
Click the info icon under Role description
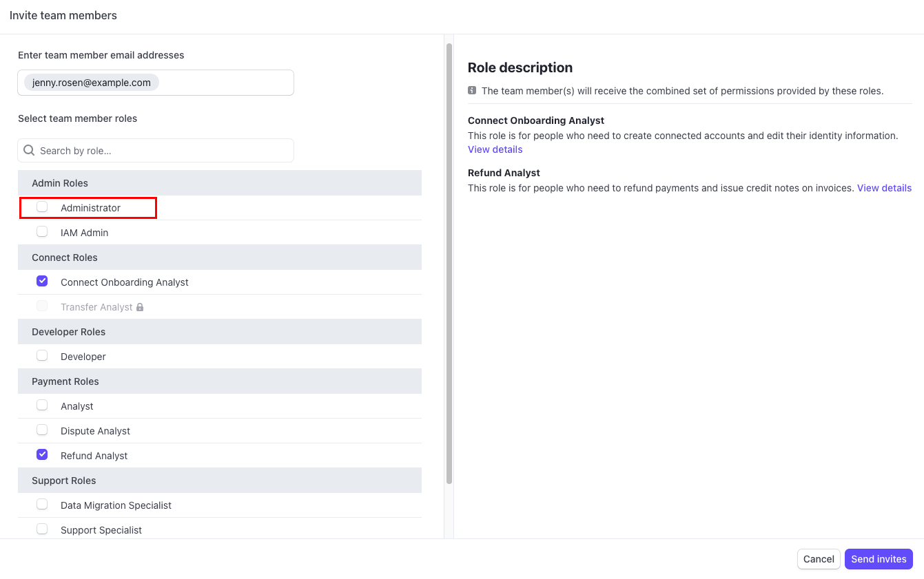(x=472, y=90)
